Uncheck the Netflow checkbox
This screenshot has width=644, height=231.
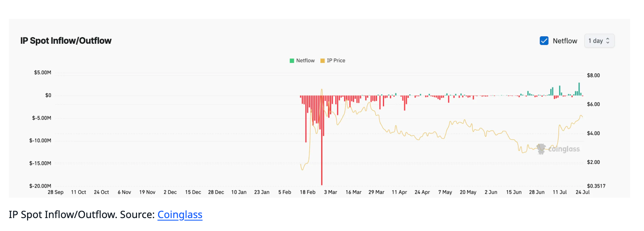544,41
